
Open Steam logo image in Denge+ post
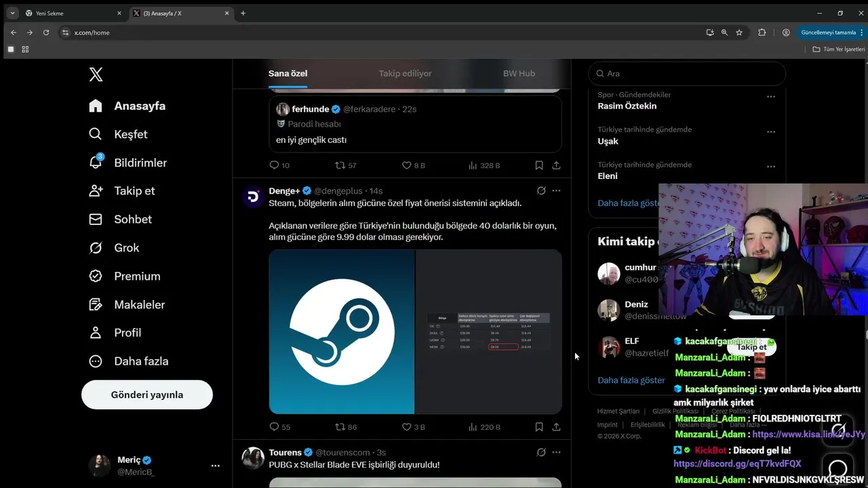(x=342, y=331)
